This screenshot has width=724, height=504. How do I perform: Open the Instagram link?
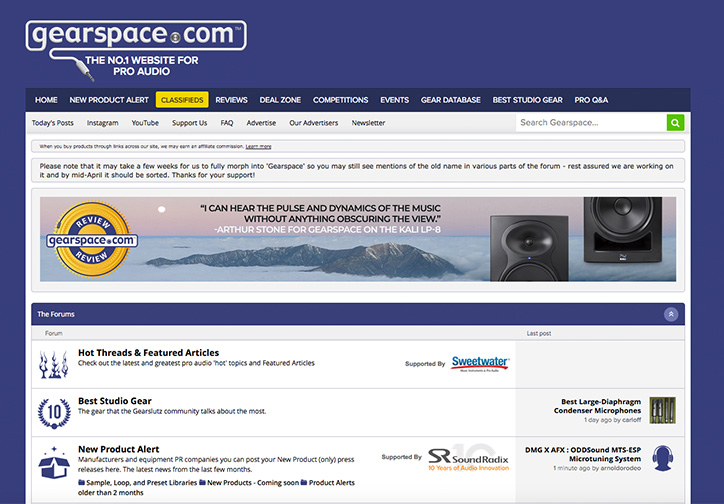pos(103,123)
